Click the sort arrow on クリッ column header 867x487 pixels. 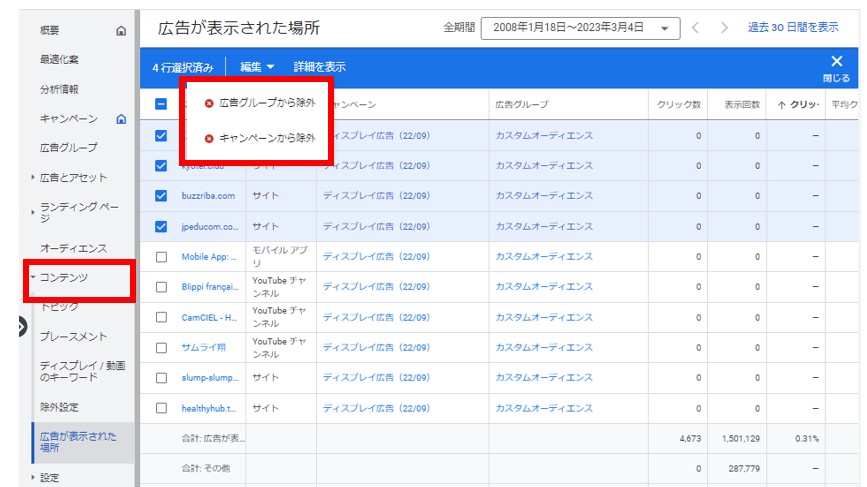click(x=781, y=105)
